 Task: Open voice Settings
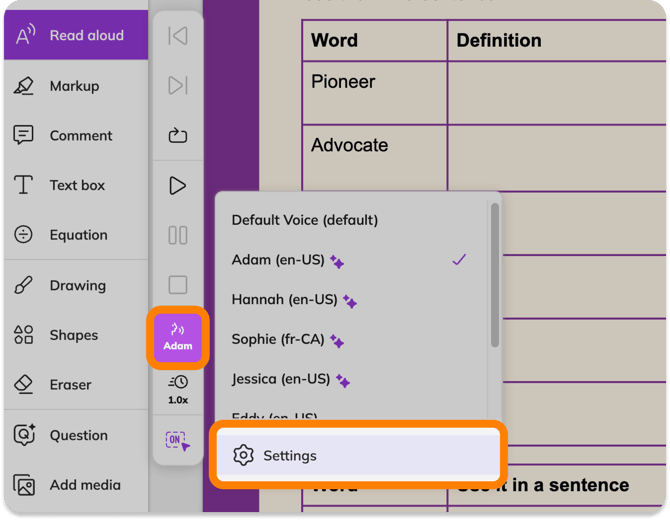(x=358, y=455)
